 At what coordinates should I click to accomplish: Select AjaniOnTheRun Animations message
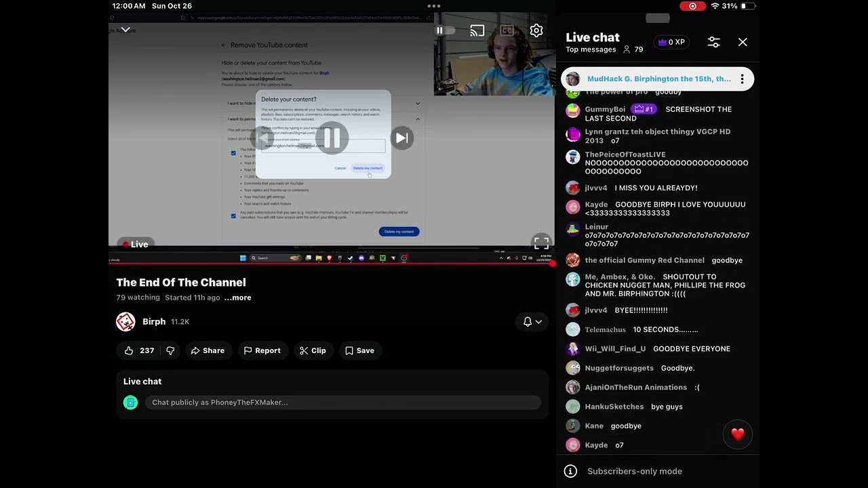(x=658, y=387)
